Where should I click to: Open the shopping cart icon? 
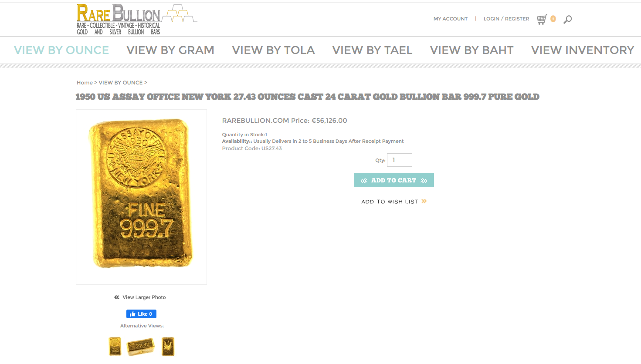point(542,19)
